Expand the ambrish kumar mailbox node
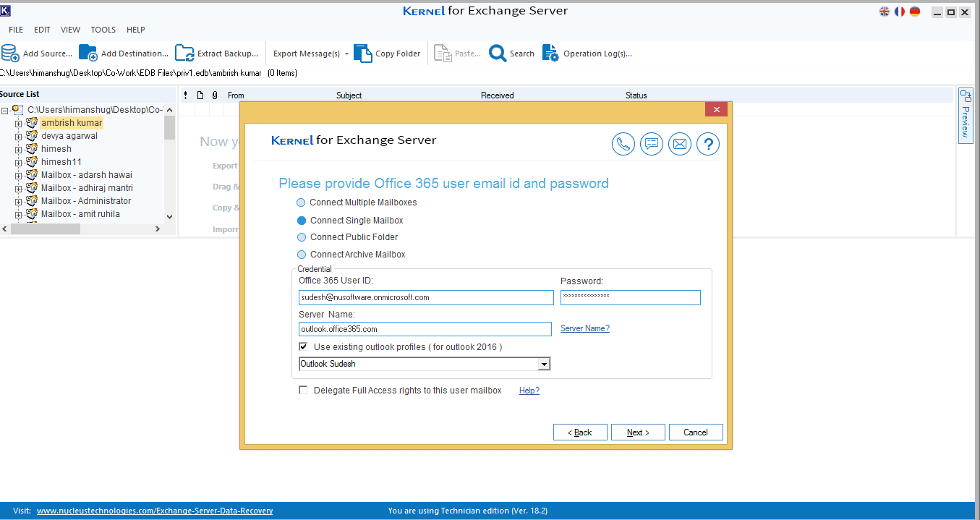Screen dimensions: 980x520 pos(19,124)
